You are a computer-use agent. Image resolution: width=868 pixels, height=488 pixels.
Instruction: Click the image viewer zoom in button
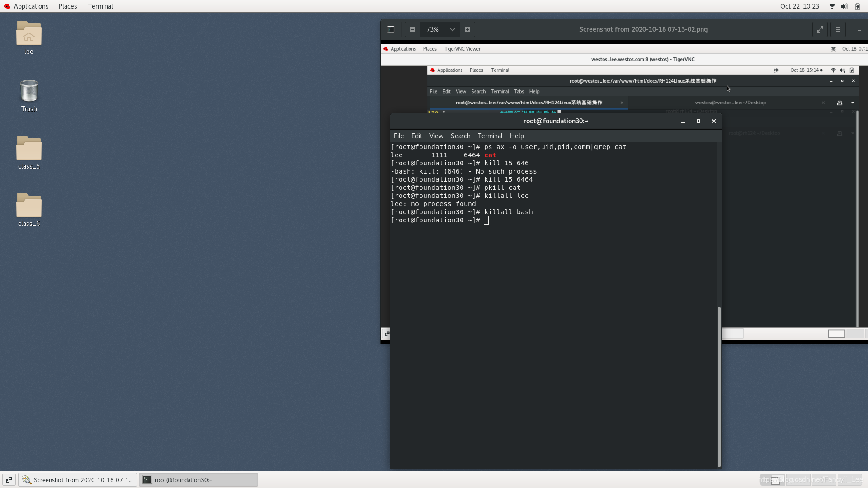(467, 29)
